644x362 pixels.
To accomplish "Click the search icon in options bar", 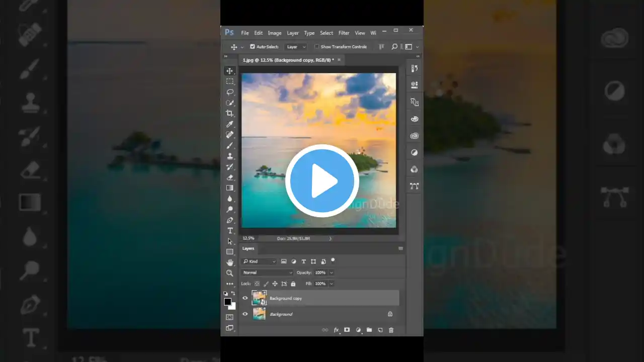I will click(x=394, y=47).
